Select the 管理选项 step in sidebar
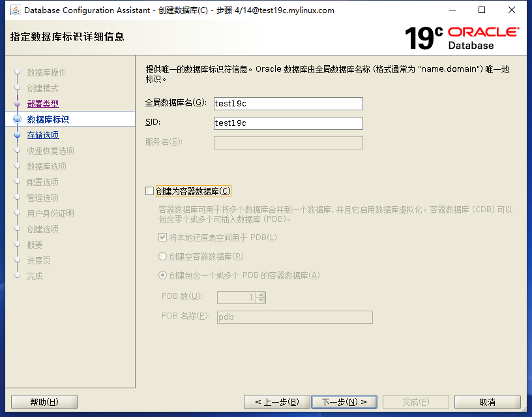The width and height of the screenshot is (532, 417). tap(43, 198)
